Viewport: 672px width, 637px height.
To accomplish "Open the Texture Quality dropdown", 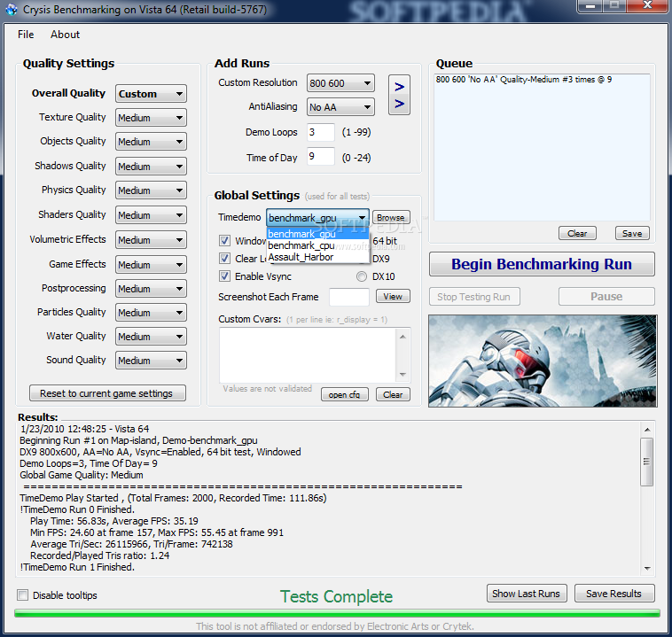I will point(151,118).
